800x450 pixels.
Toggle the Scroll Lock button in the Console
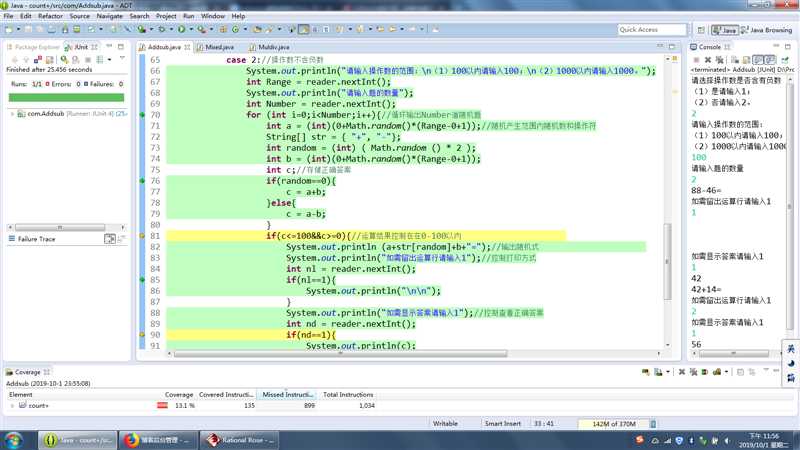pyautogui.click(x=746, y=60)
